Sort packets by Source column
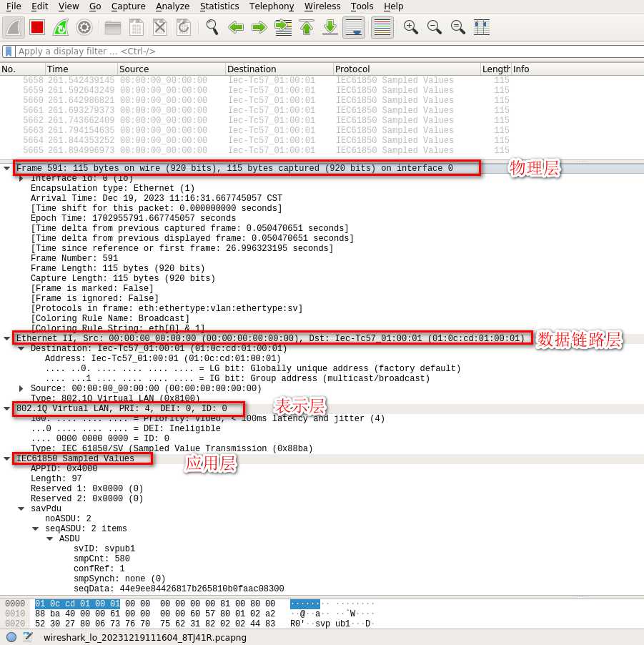Screen dimensions: 644x645 point(171,69)
